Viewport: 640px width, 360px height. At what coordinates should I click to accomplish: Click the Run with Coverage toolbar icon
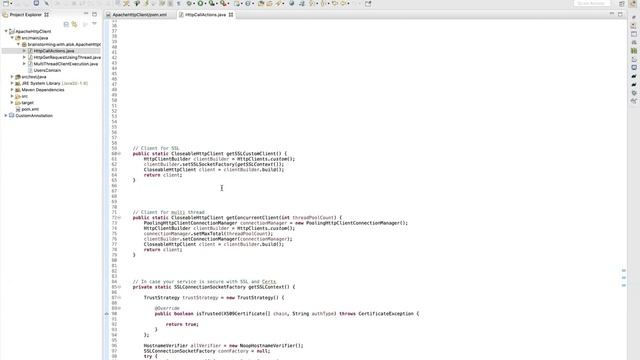tap(211, 3)
